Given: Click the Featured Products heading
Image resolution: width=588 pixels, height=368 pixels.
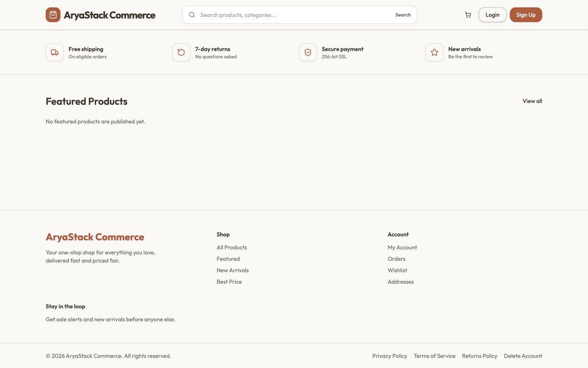Looking at the screenshot, I should (x=87, y=101).
